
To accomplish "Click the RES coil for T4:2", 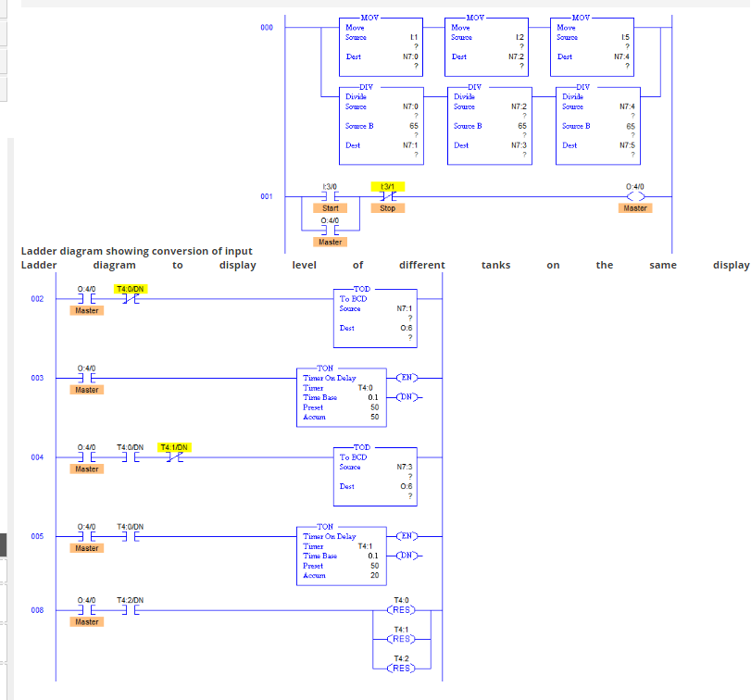I will tap(402, 669).
